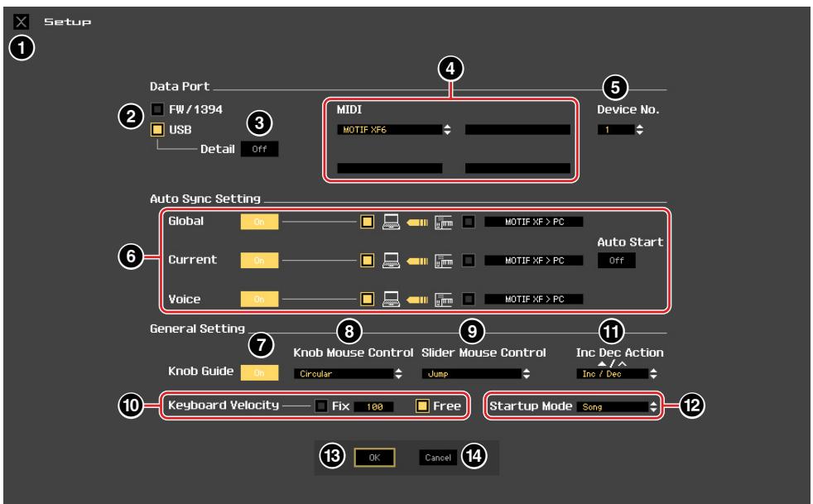Click the Voice MOTIF XF > PC label
This screenshot has height=504, width=813.
(x=534, y=300)
